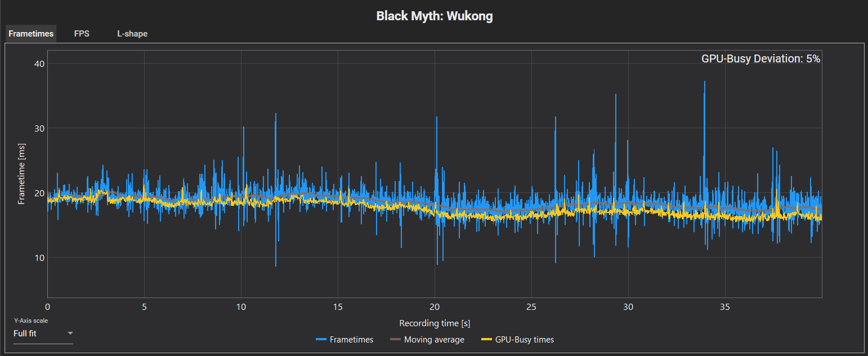Switch to the Frametimes tab

[x=31, y=34]
